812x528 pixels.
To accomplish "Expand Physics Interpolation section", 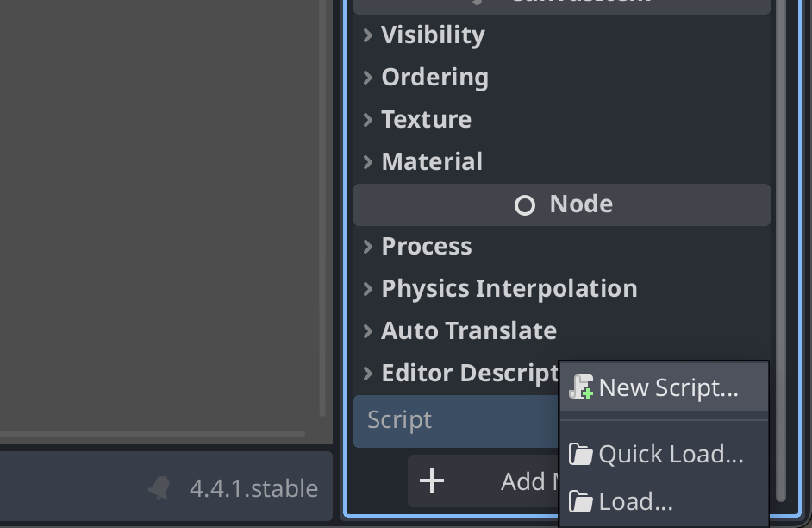I will (562, 289).
